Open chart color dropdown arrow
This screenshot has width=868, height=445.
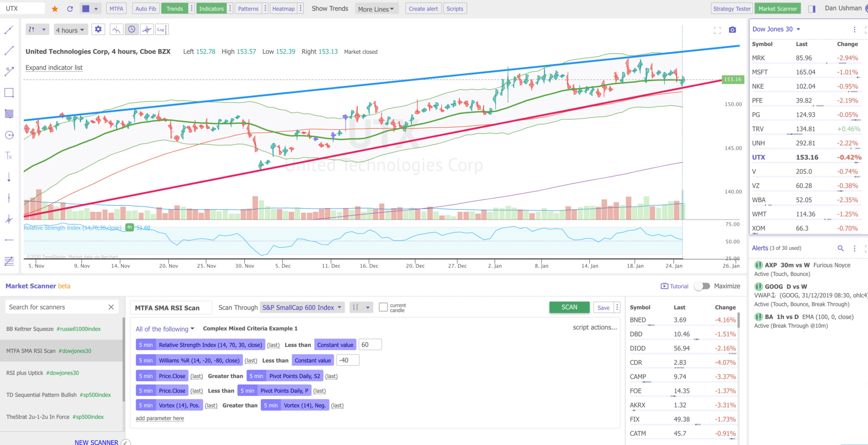[x=96, y=9]
